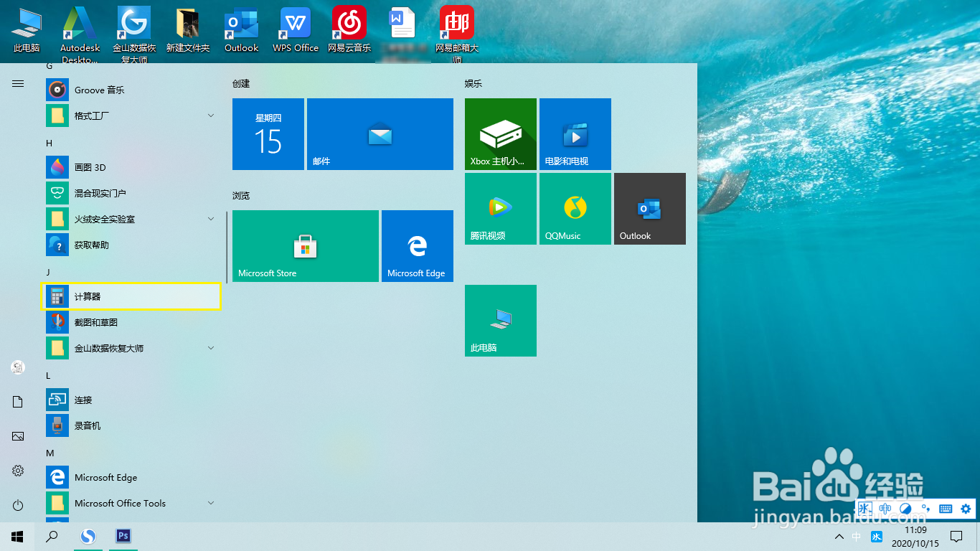This screenshot has width=980, height=551.
Task: Launch 计算器 from the app list
Action: coord(131,296)
